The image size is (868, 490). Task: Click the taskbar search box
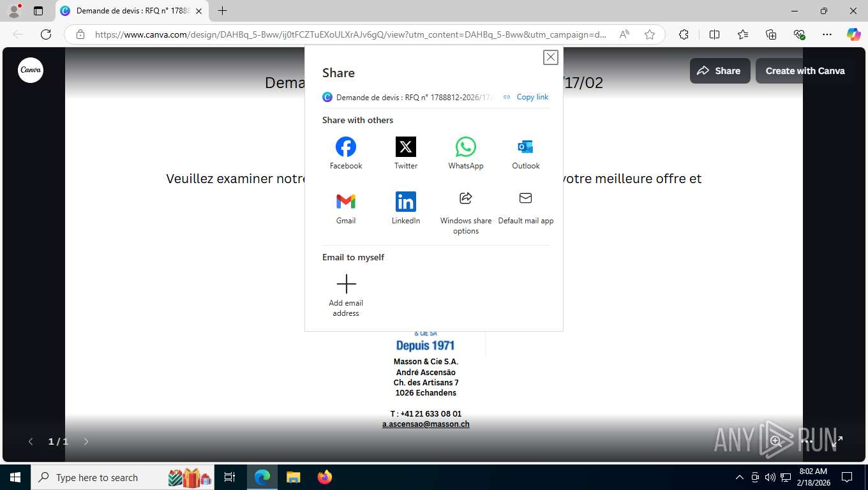[x=123, y=477]
